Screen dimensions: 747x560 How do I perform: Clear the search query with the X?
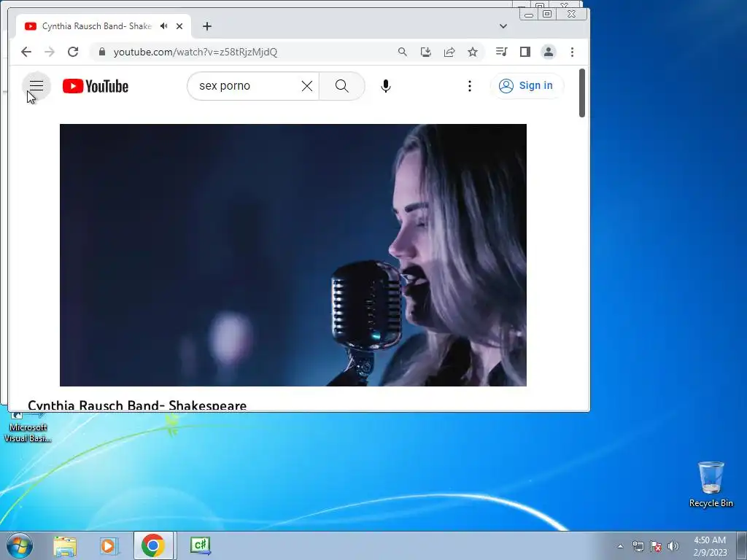click(x=307, y=86)
